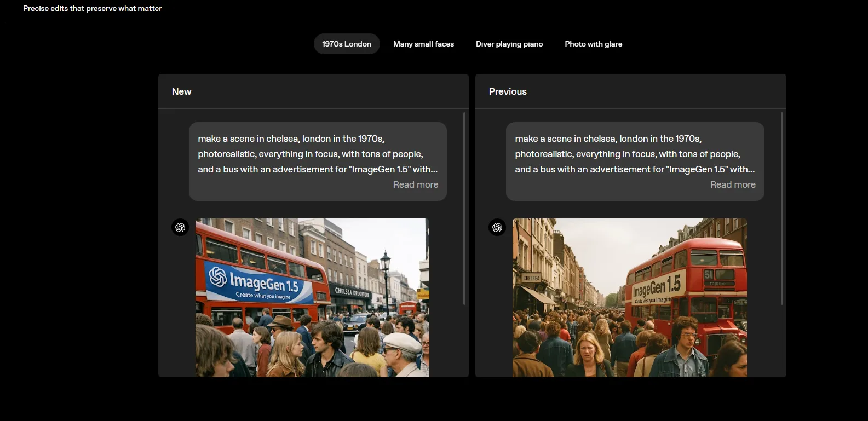Click the ChatGPT logo icon in Previous panel

[x=497, y=227]
